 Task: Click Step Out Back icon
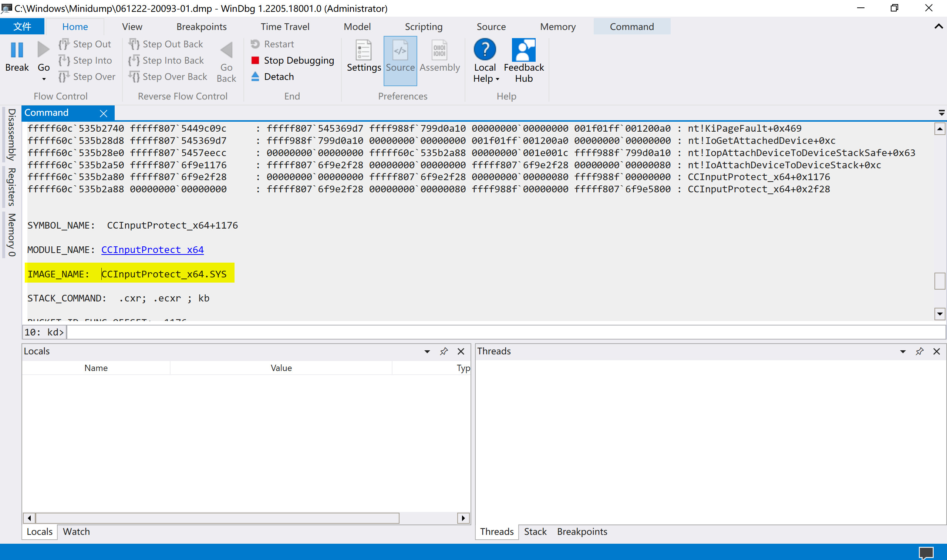pyautogui.click(x=134, y=44)
